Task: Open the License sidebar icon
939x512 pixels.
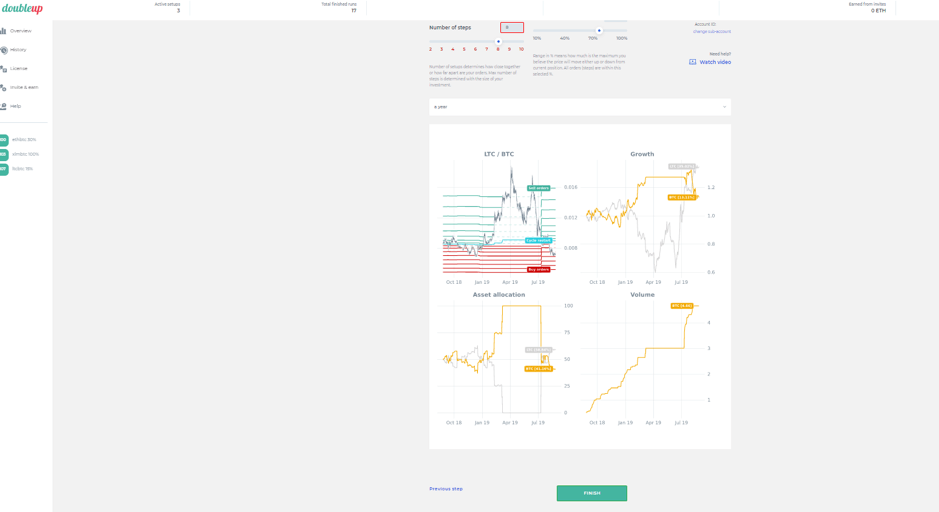Action: [3, 69]
